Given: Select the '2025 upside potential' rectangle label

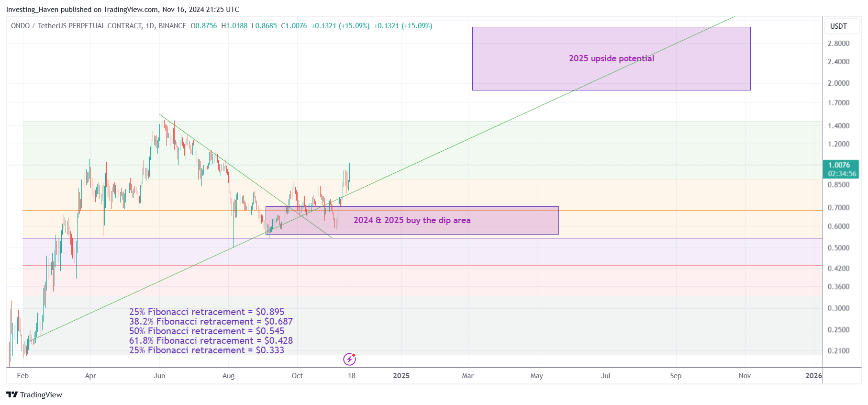Looking at the screenshot, I should pyautogui.click(x=611, y=58).
